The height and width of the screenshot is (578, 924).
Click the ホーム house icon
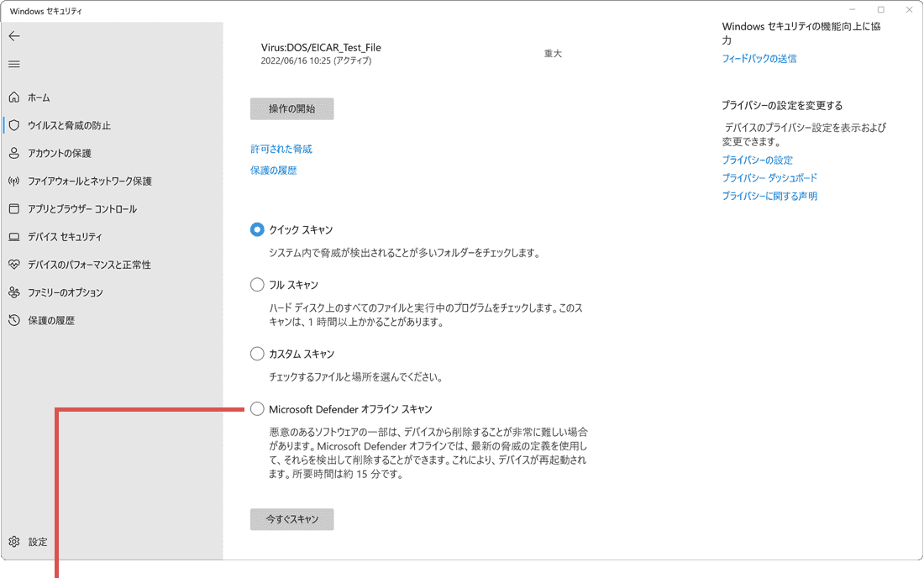click(x=14, y=97)
